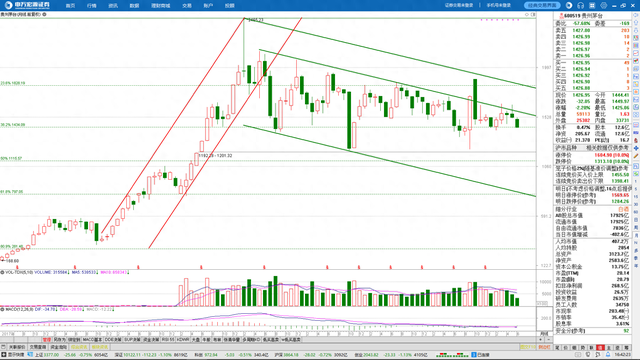Click the MACD indicator settings icon
640x360 pixels.
2,309
